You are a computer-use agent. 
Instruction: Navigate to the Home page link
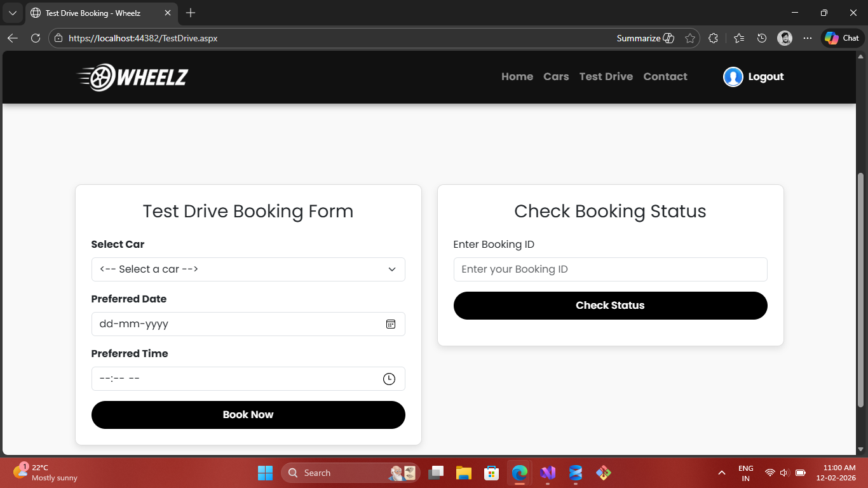517,77
